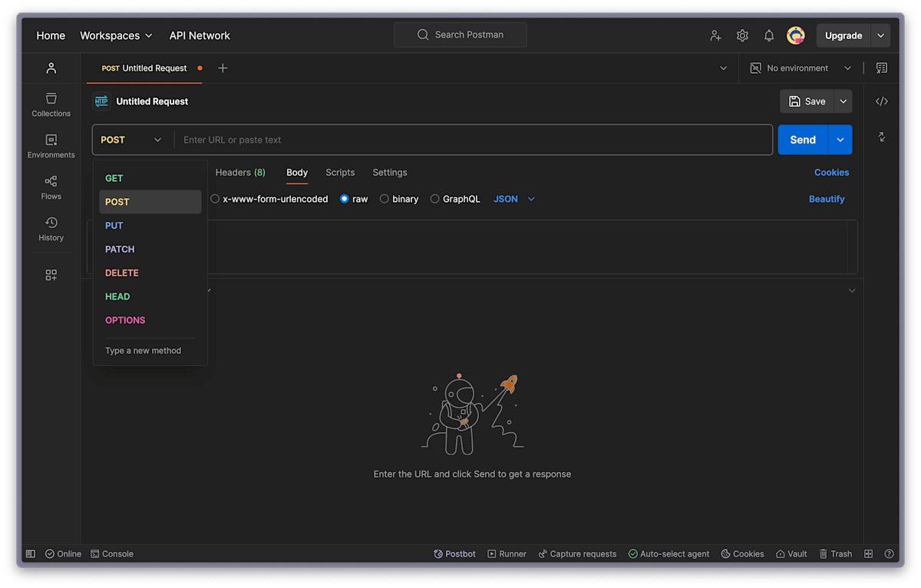This screenshot has width=921, height=588.
Task: Open the POST method dropdown
Action: [x=132, y=140]
